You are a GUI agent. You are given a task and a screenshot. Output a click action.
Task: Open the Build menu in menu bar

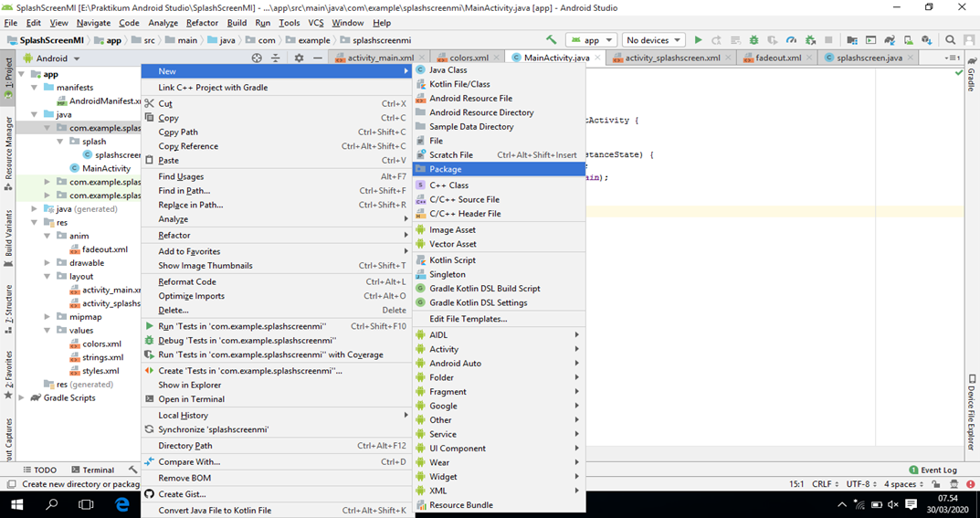[237, 23]
